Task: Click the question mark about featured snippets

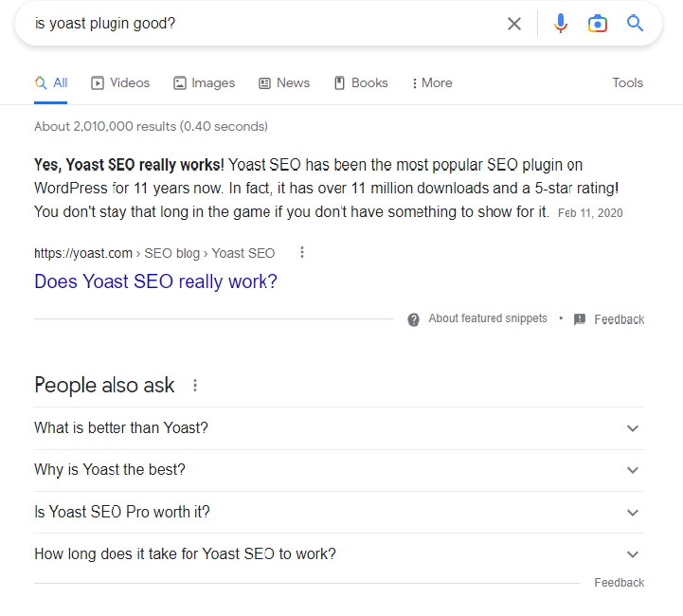Action: (x=413, y=319)
